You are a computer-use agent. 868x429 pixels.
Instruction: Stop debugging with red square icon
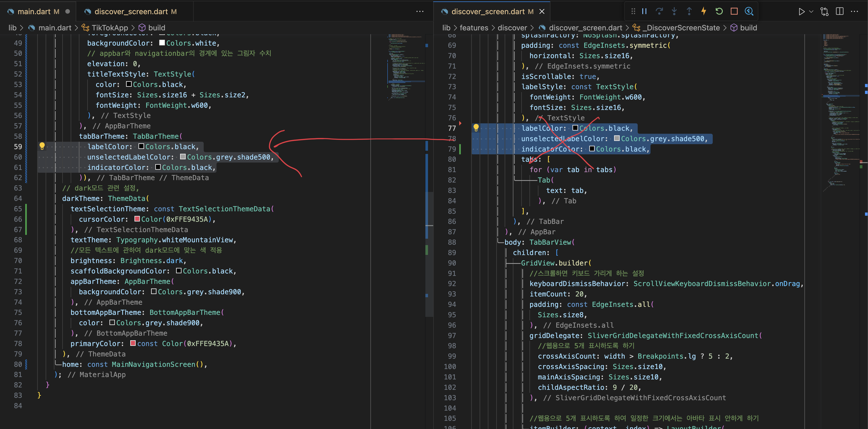pos(734,11)
